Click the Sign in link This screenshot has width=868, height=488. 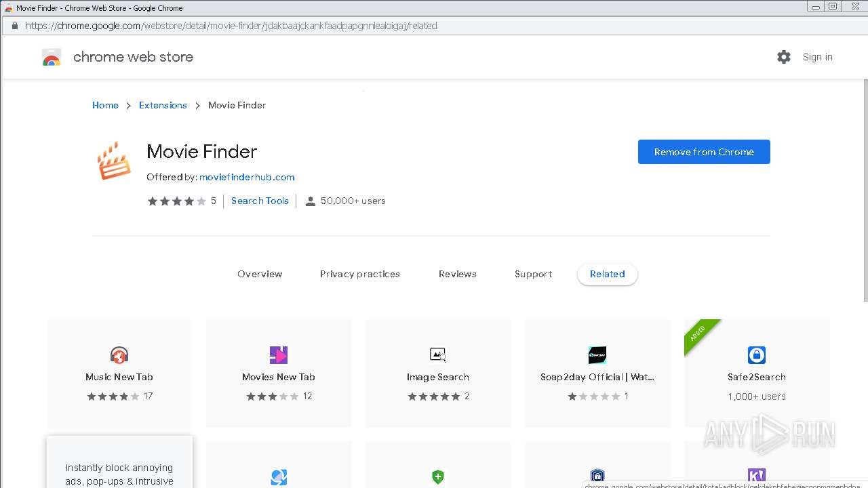(x=818, y=57)
